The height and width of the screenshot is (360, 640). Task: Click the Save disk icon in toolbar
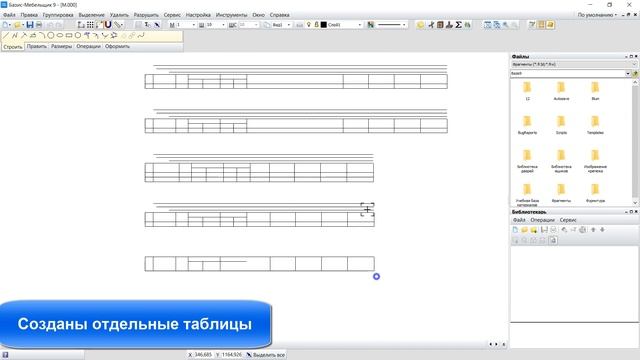pyautogui.click(x=30, y=25)
